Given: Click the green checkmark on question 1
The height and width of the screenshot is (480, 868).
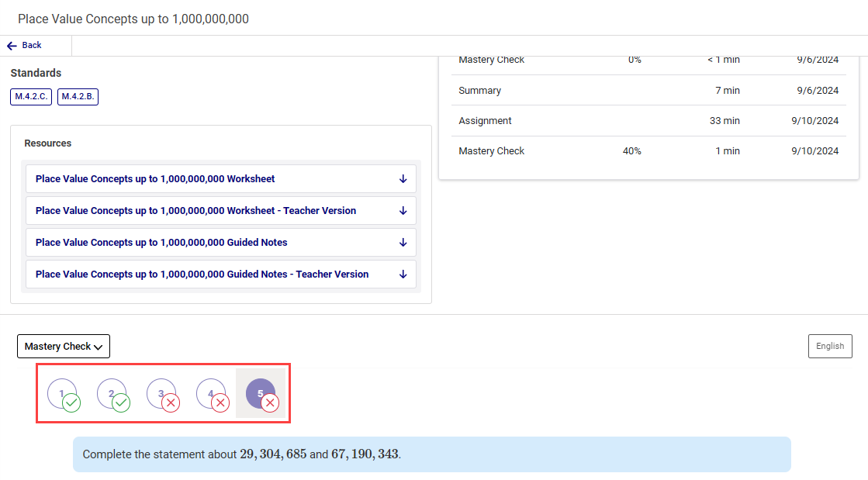Looking at the screenshot, I should pyautogui.click(x=71, y=403).
